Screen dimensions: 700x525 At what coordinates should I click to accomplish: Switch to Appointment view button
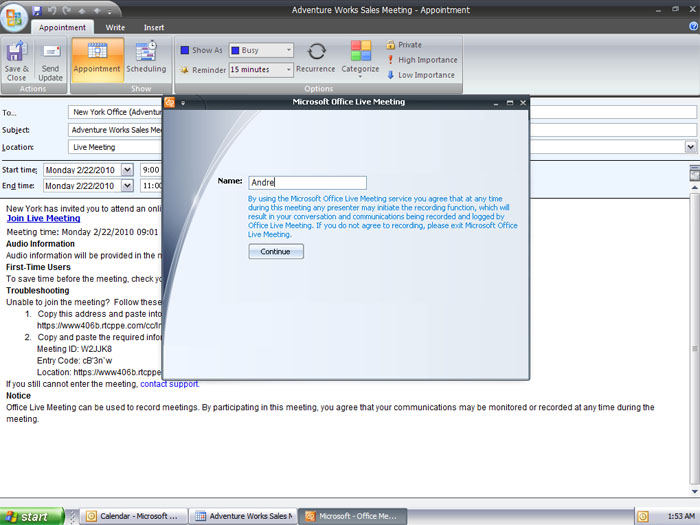[x=97, y=60]
